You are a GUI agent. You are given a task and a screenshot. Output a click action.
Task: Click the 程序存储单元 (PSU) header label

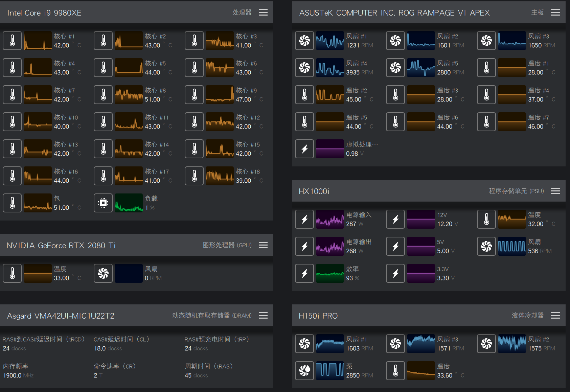(516, 191)
